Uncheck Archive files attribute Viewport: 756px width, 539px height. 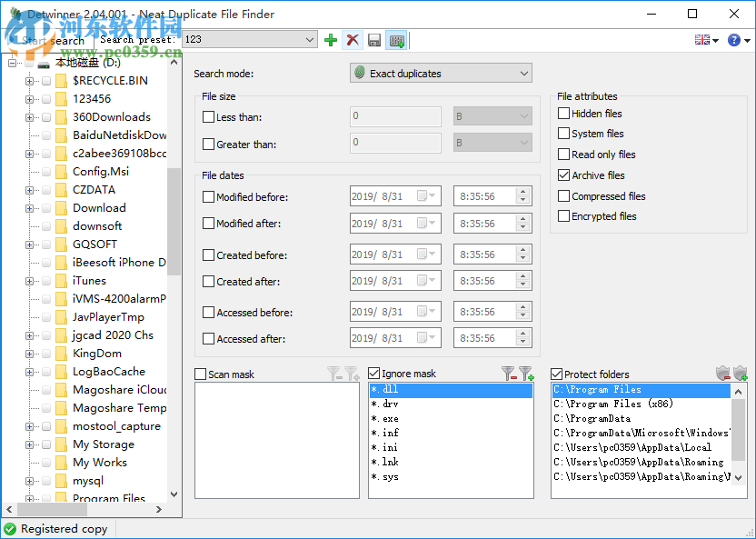tap(563, 175)
